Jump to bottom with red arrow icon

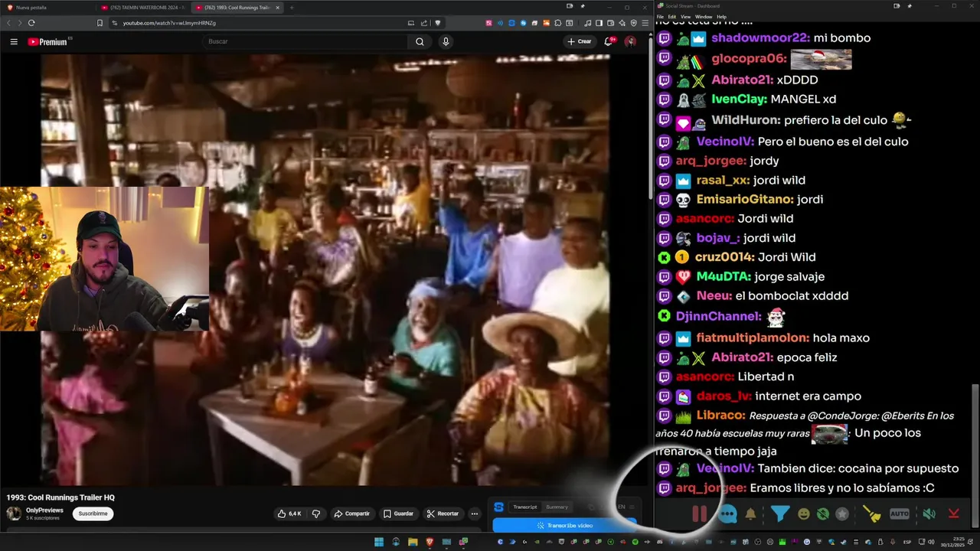point(954,514)
